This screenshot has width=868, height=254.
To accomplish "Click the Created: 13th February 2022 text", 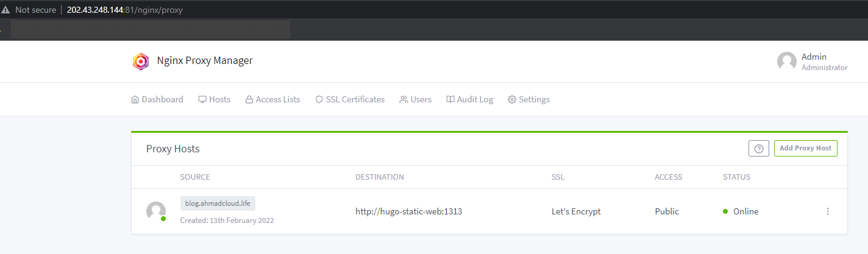I will 227,220.
